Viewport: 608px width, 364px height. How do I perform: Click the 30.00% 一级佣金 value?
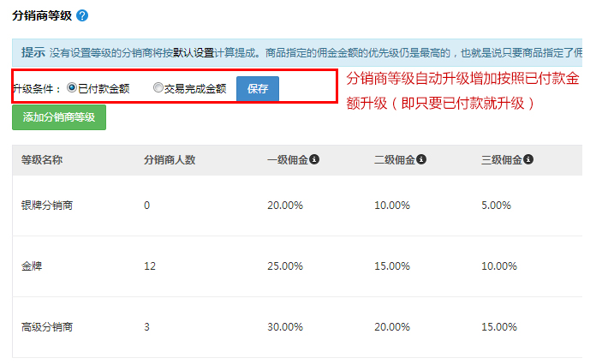[285, 327]
